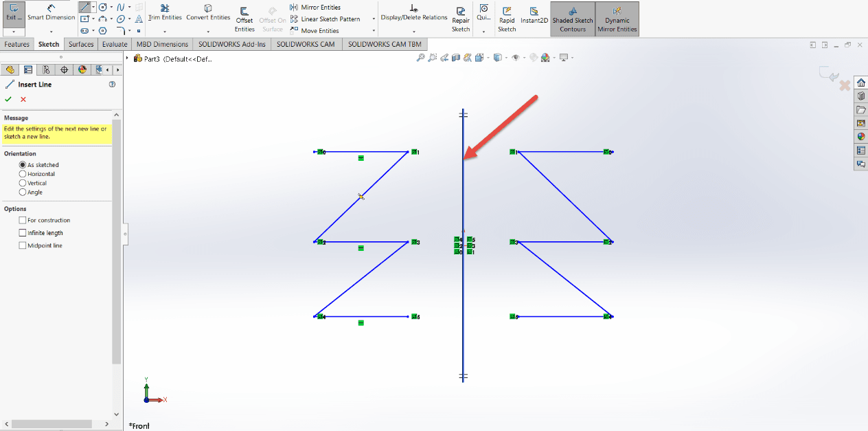Click the Smart Dimension tool
The width and height of the screenshot is (868, 431).
click(51, 12)
